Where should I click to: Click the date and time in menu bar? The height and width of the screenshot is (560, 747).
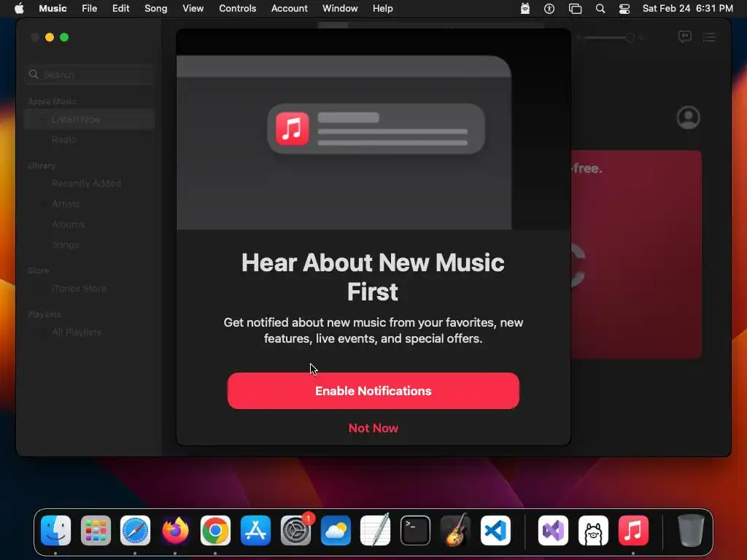click(687, 9)
